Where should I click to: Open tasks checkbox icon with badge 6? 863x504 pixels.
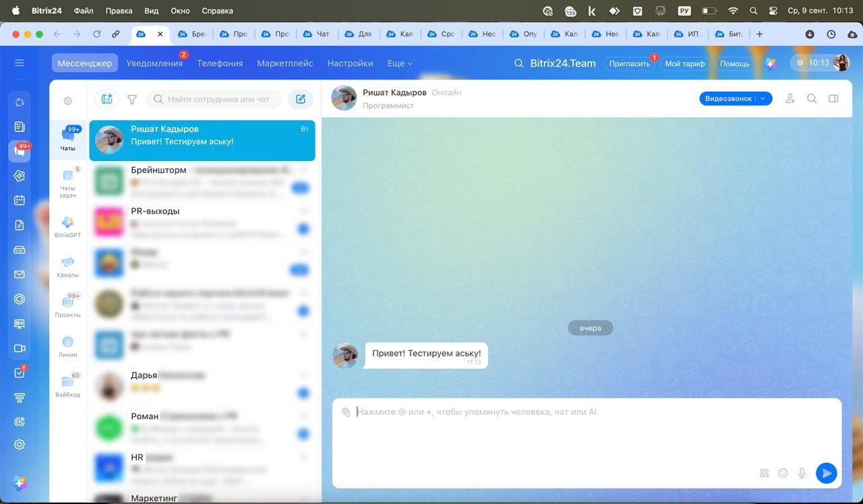(x=20, y=373)
